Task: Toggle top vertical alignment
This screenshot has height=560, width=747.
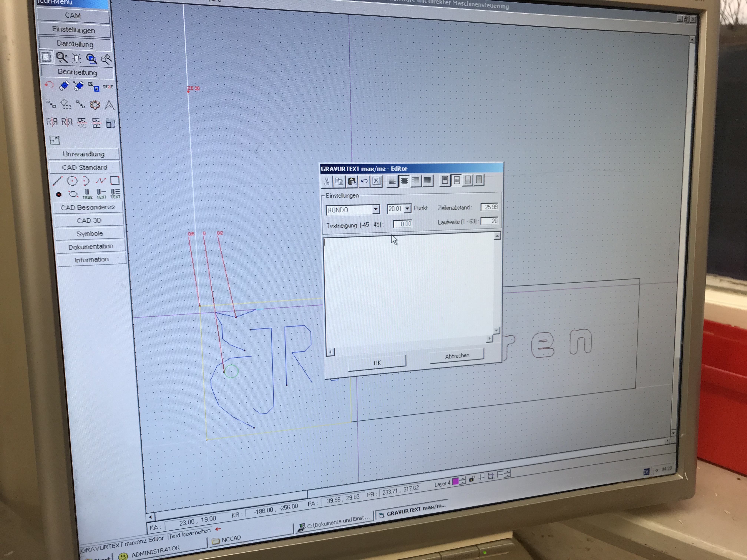Action: click(x=445, y=180)
